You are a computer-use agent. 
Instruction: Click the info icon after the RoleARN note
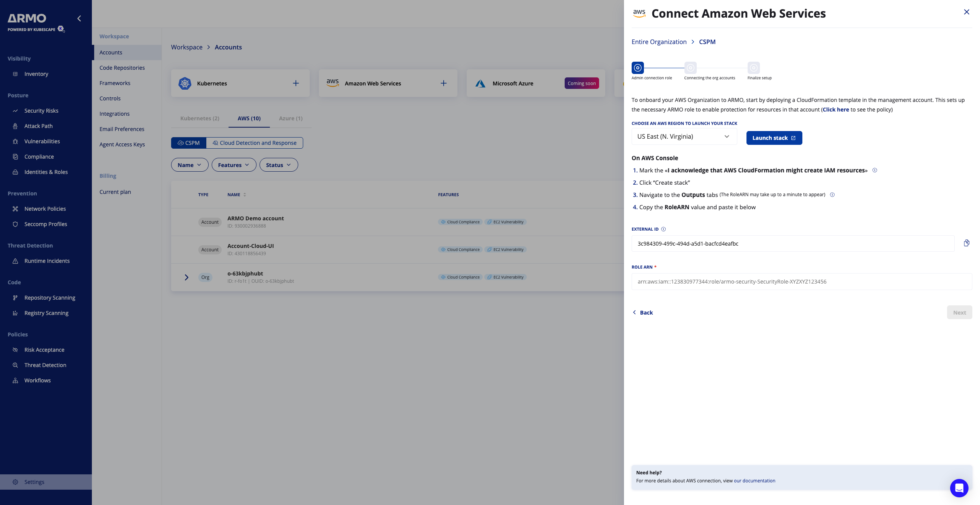[x=832, y=195]
